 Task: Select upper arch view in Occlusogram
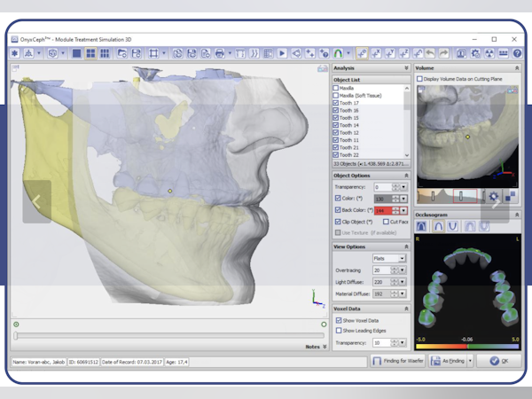click(438, 226)
